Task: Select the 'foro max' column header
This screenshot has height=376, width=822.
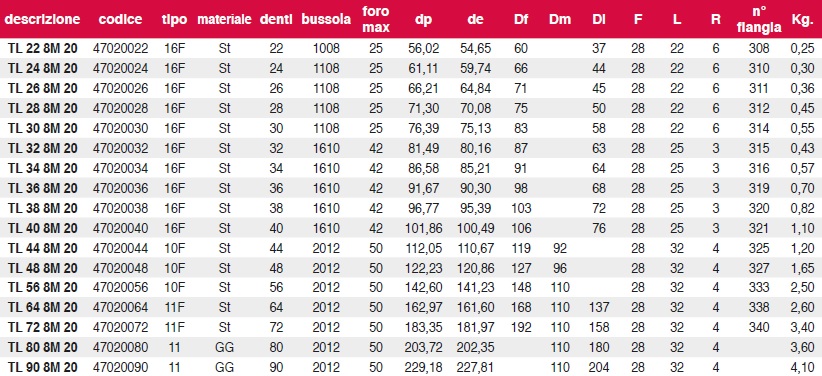Action: tap(376, 19)
